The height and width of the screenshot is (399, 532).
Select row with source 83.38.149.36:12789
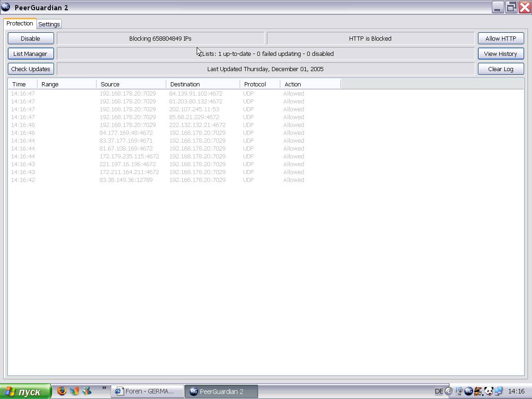(x=266, y=180)
